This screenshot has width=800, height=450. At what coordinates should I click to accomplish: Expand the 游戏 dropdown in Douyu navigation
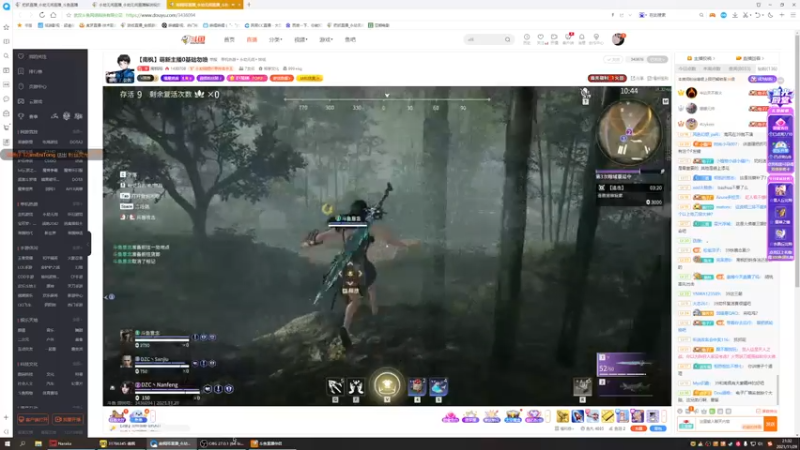click(x=326, y=39)
